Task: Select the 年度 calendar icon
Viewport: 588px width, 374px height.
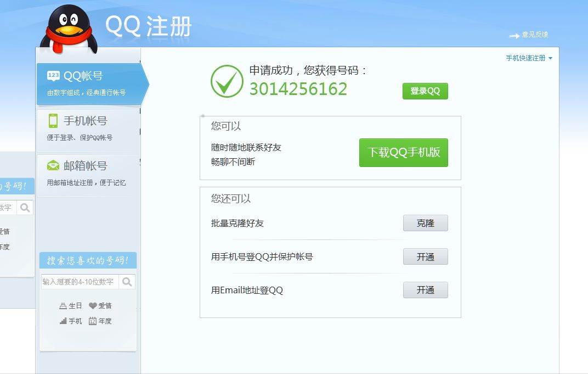Action: pos(93,321)
